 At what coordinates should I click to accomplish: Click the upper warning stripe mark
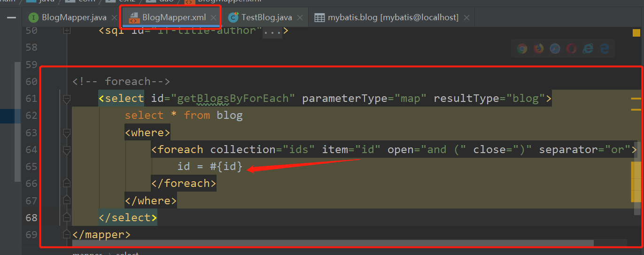pyautogui.click(x=636, y=99)
